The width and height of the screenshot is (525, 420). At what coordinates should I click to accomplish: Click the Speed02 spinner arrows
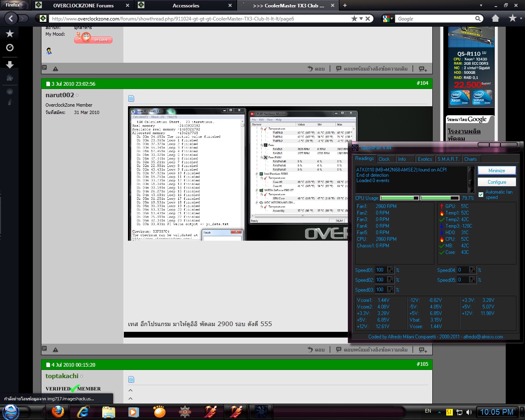point(390,280)
